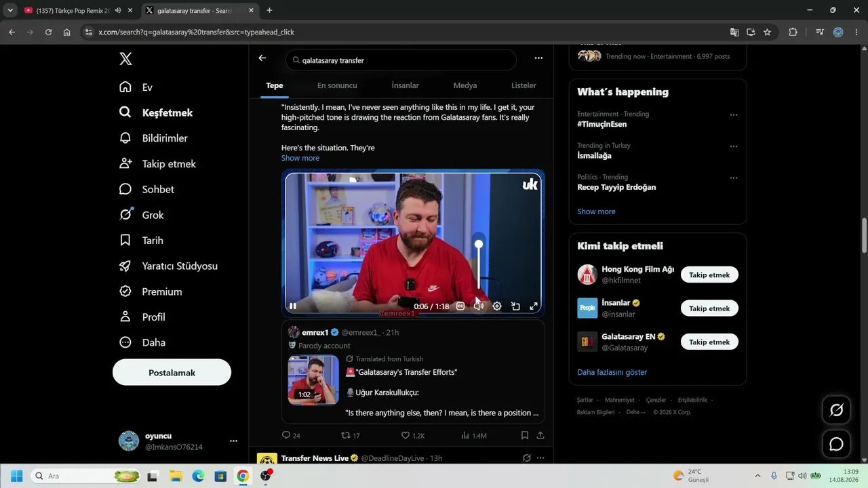868x488 pixels.
Task: Follow İnsanlar account
Action: click(709, 308)
